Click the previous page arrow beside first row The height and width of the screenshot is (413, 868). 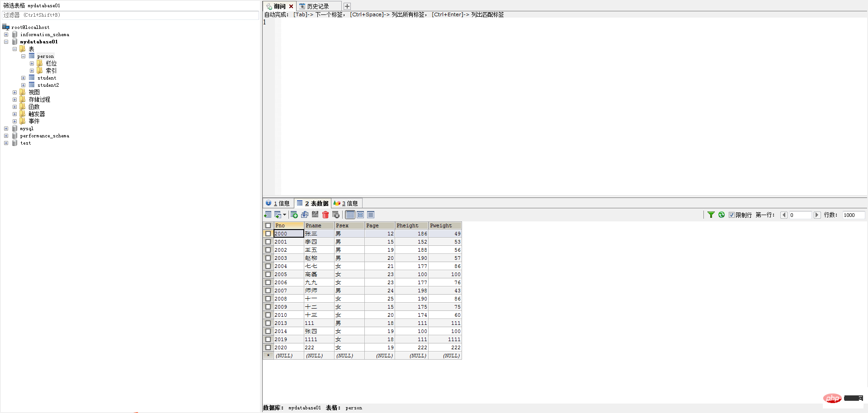pos(784,215)
